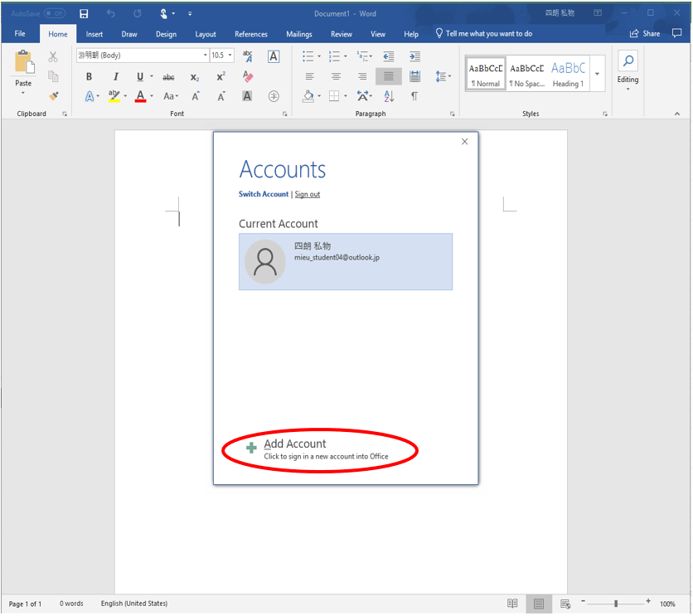Open the Change Case dropdown

[x=171, y=96]
